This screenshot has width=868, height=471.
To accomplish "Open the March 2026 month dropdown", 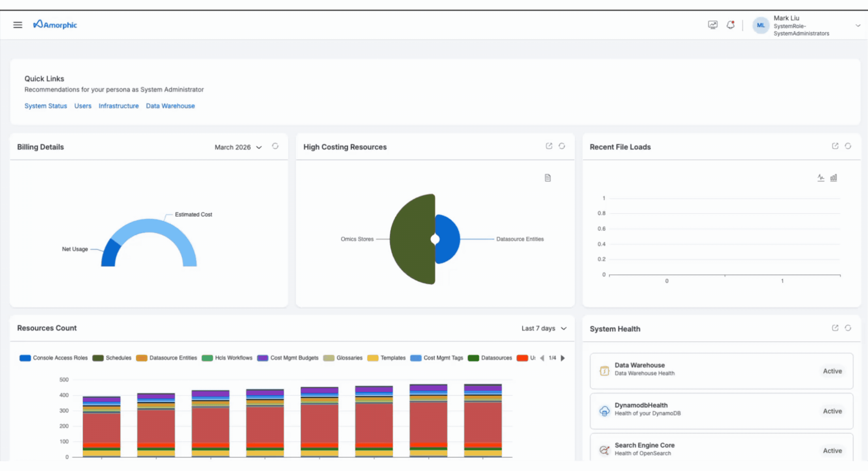I will 238,147.
